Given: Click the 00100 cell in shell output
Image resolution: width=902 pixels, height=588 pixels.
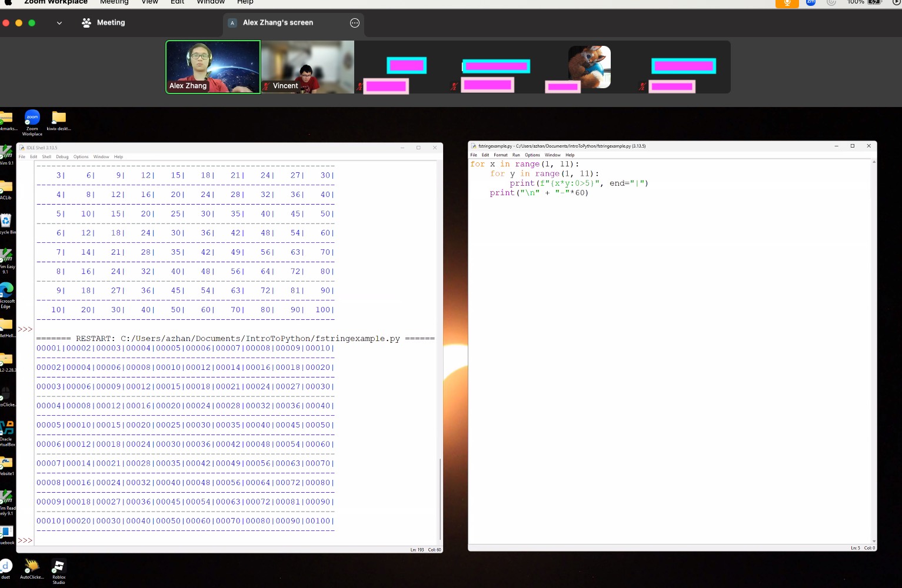Looking at the screenshot, I should [x=318, y=521].
